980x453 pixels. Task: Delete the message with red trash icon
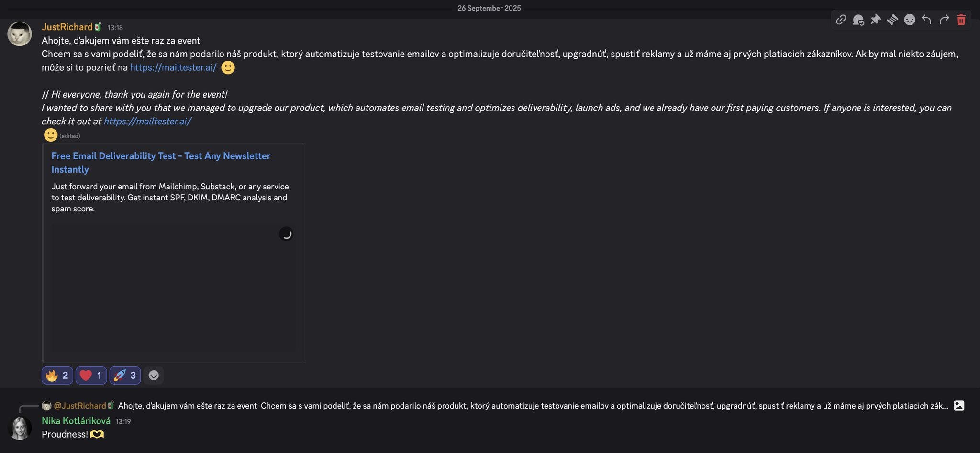(x=961, y=20)
